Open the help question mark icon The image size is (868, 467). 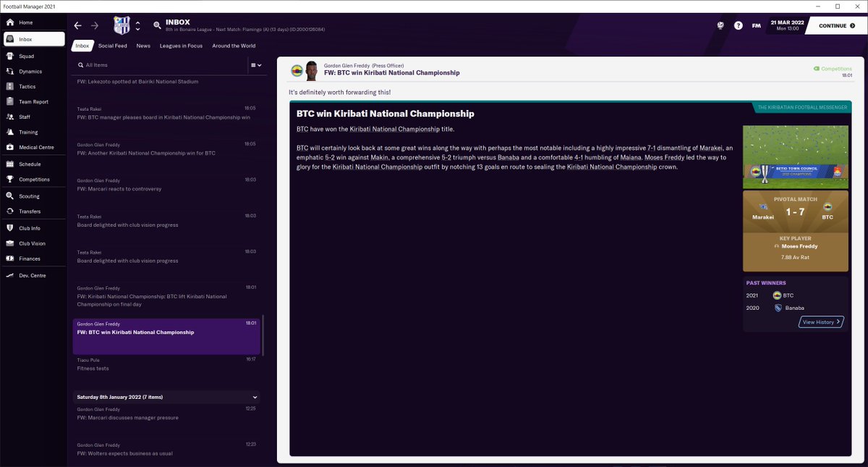738,25
